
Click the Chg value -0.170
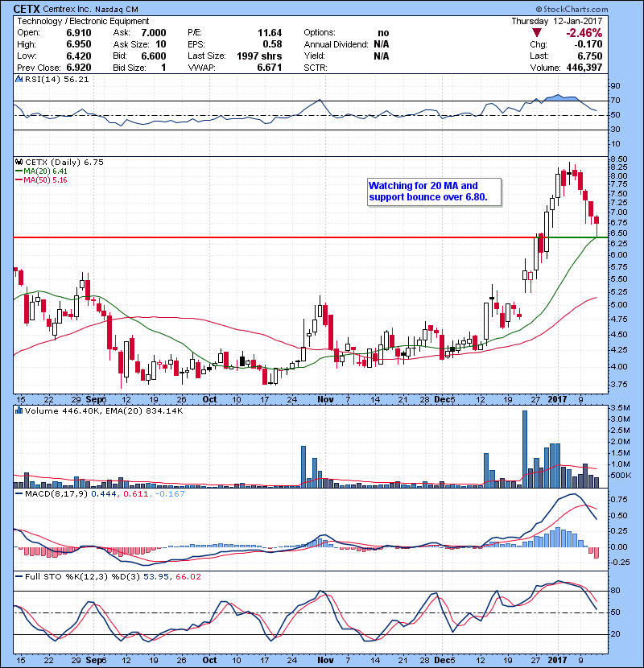click(588, 44)
